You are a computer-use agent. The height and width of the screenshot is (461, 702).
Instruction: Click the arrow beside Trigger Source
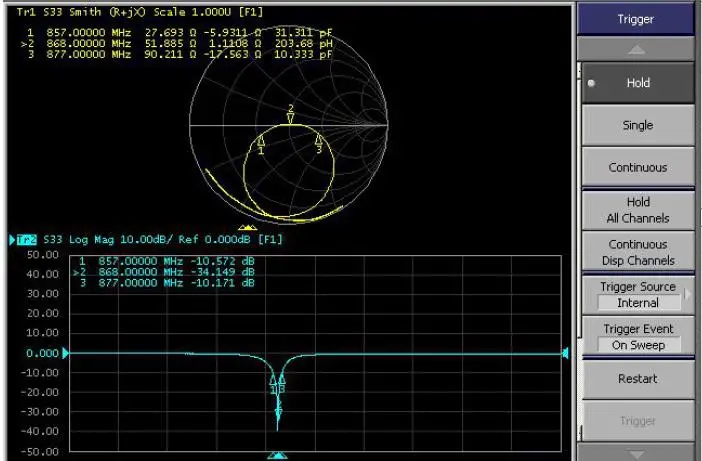pos(688,295)
